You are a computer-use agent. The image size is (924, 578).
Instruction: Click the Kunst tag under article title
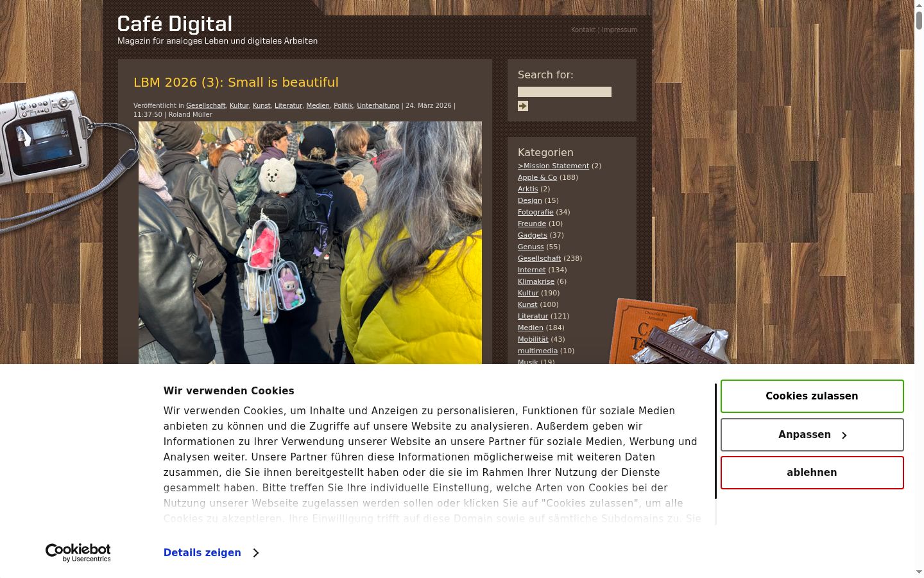coord(261,105)
